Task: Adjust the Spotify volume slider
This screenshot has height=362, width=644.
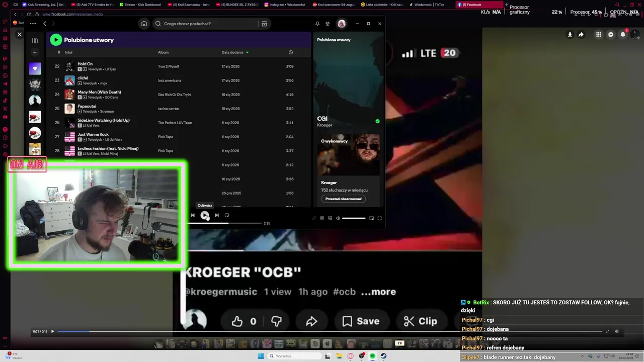Action: click(x=354, y=218)
